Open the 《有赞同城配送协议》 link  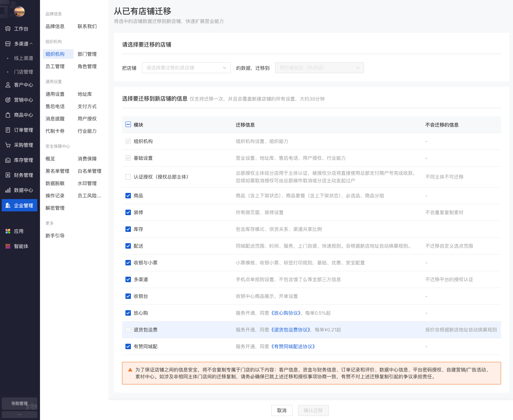293,346
